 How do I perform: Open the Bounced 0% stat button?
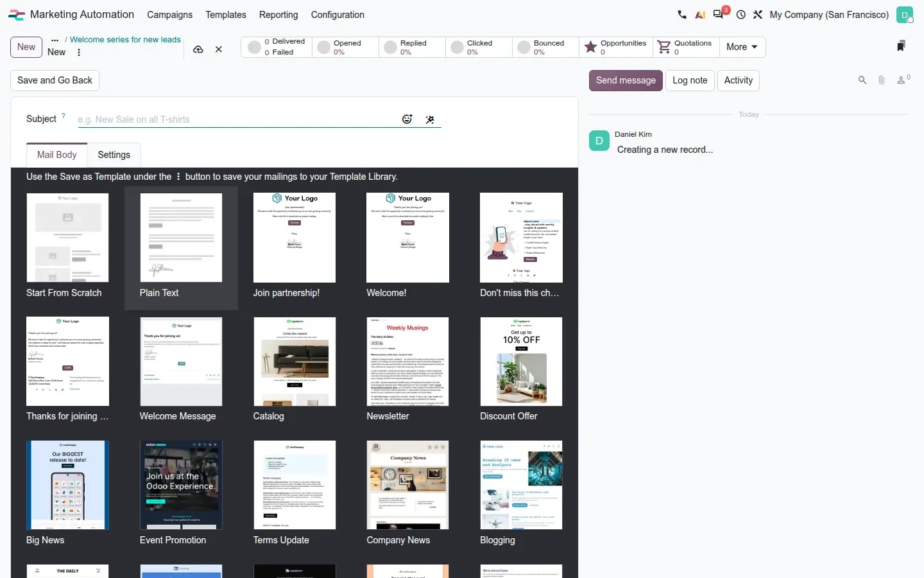(545, 47)
